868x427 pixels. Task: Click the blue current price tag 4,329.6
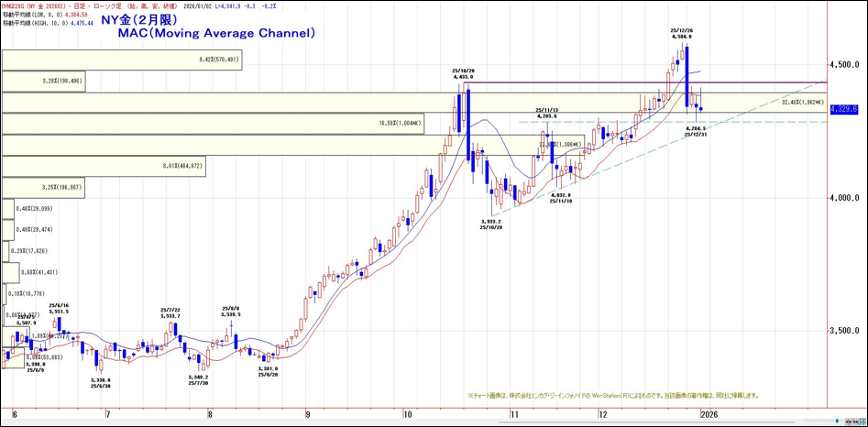pyautogui.click(x=842, y=109)
